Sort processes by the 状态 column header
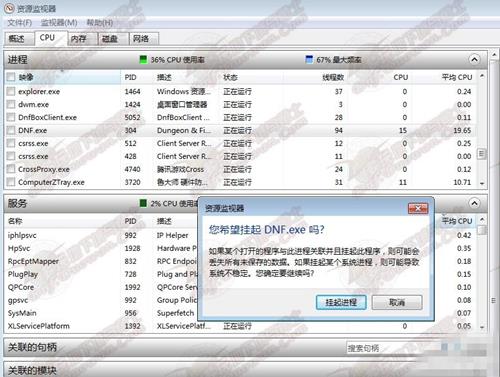The image size is (500, 377). [x=230, y=77]
